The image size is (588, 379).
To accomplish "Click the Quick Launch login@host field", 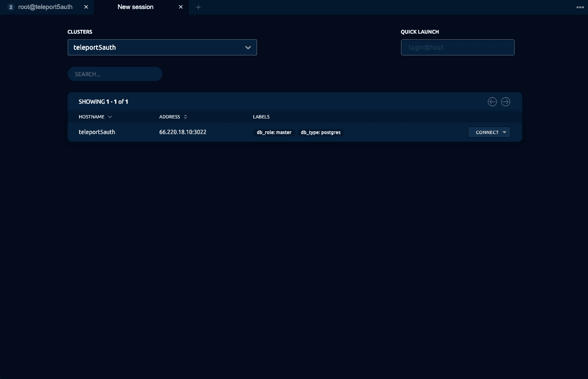I will [457, 47].
